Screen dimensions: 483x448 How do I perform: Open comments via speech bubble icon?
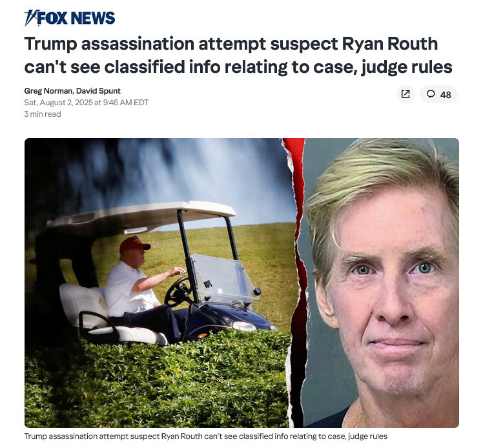tap(431, 94)
